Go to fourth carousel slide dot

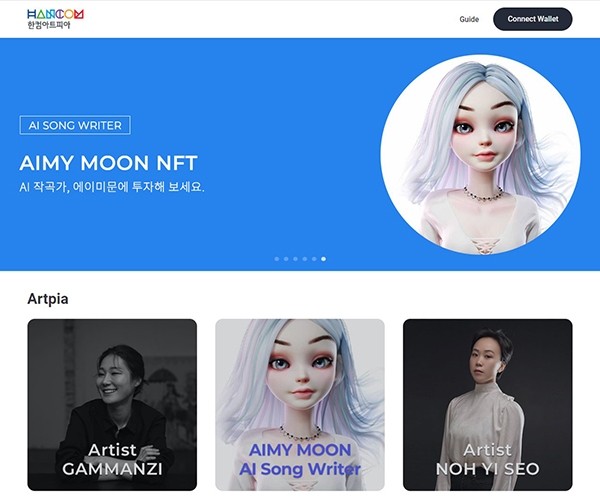[x=305, y=259]
